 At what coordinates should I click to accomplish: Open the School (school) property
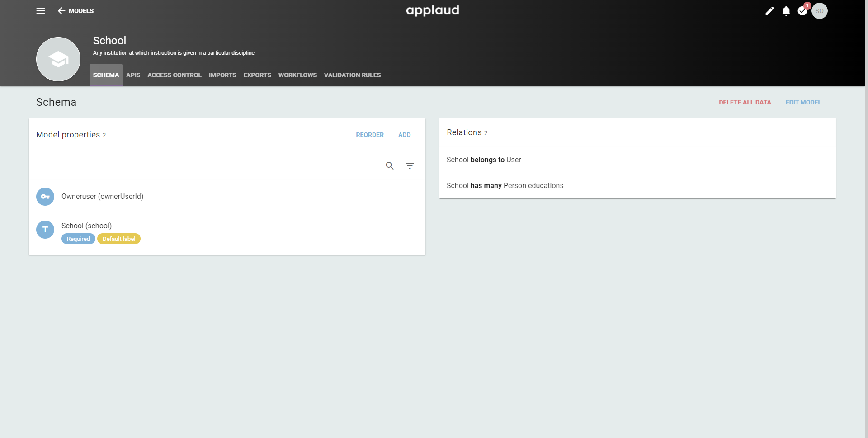coord(227,234)
